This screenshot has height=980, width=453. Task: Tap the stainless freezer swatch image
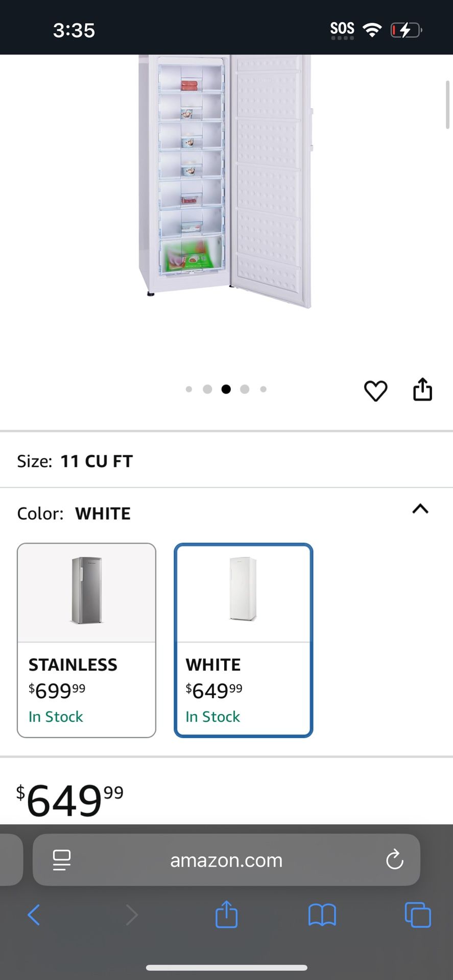(86, 591)
